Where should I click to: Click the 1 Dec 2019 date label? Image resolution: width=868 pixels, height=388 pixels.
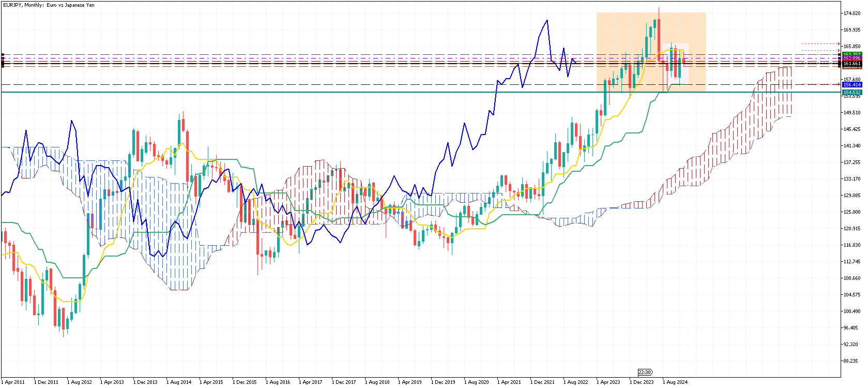coord(443,382)
